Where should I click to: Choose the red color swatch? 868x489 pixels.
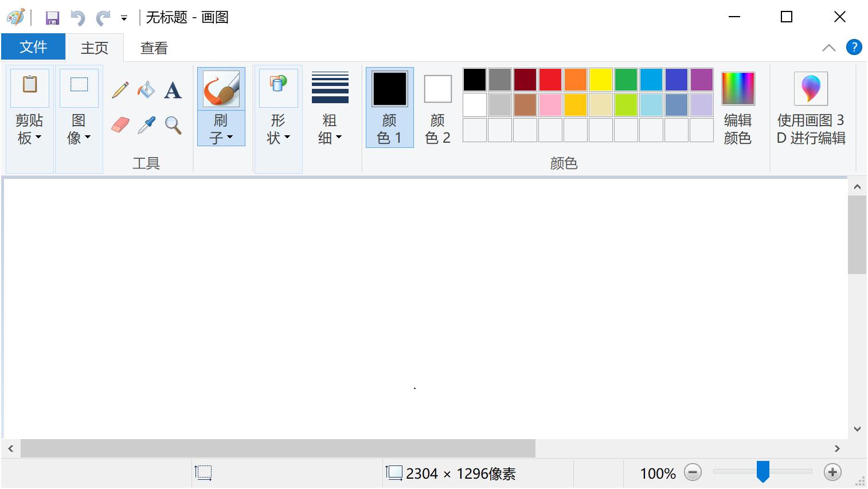[x=550, y=80]
